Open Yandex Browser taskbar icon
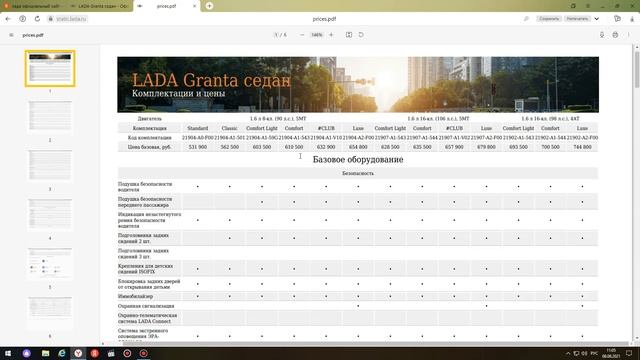Screen dimensions: 640x360 pyautogui.click(x=78, y=353)
